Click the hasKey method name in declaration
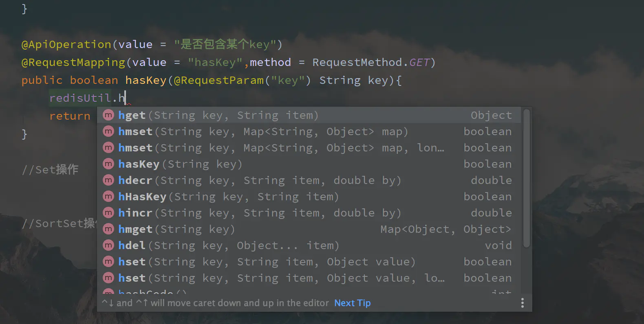 (x=146, y=80)
